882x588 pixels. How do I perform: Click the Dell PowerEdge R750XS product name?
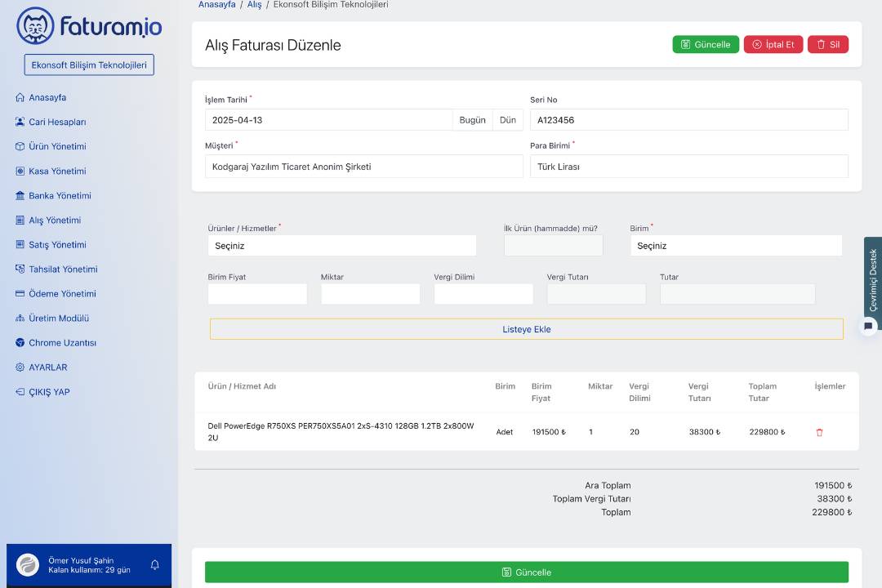[x=341, y=431]
